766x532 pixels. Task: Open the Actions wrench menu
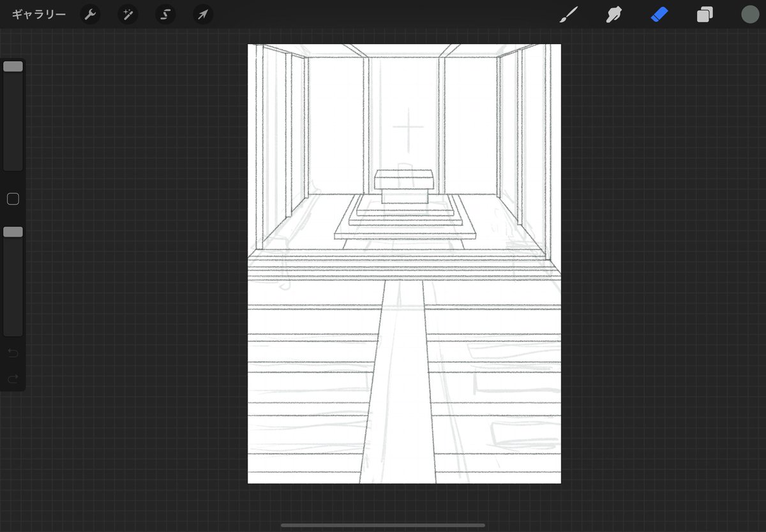pyautogui.click(x=91, y=14)
